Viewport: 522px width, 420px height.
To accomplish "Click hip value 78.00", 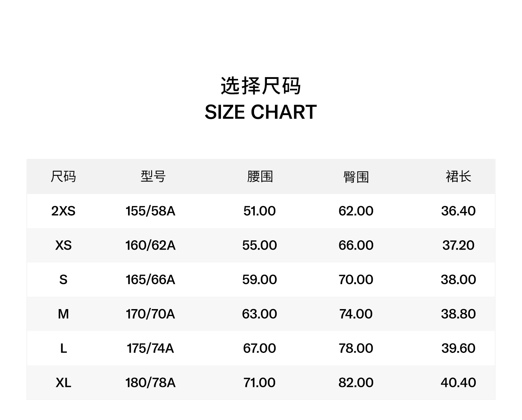I will (356, 348).
